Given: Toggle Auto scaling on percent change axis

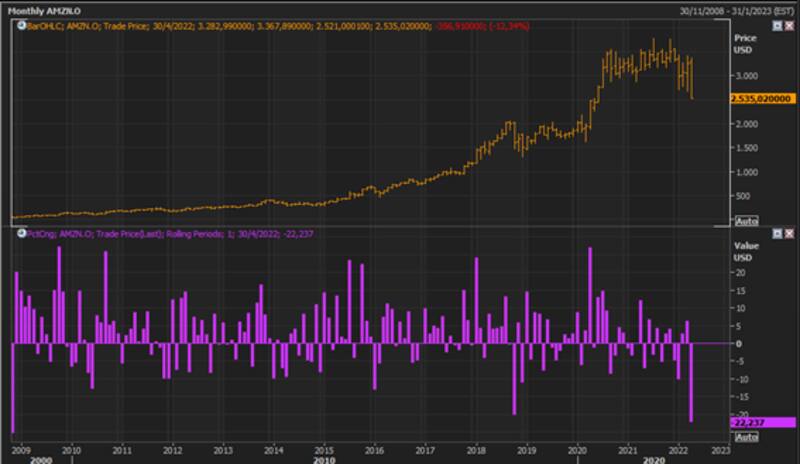Looking at the screenshot, I should [746, 436].
